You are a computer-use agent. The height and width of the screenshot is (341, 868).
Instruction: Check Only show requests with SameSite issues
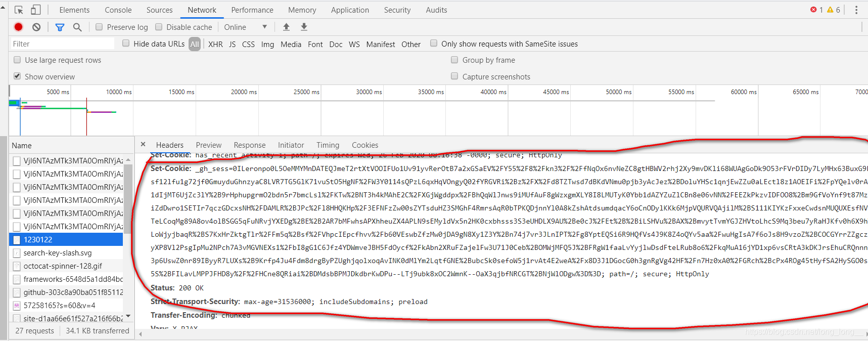[x=434, y=44]
